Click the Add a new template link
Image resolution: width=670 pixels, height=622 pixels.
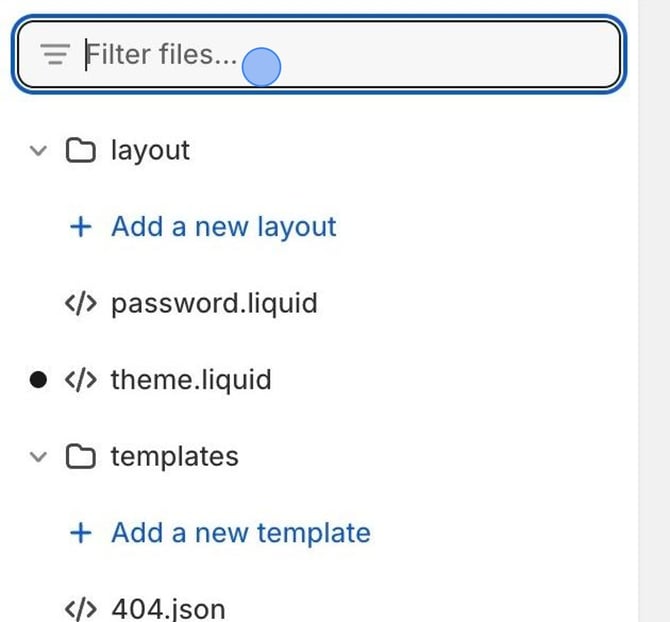point(240,533)
